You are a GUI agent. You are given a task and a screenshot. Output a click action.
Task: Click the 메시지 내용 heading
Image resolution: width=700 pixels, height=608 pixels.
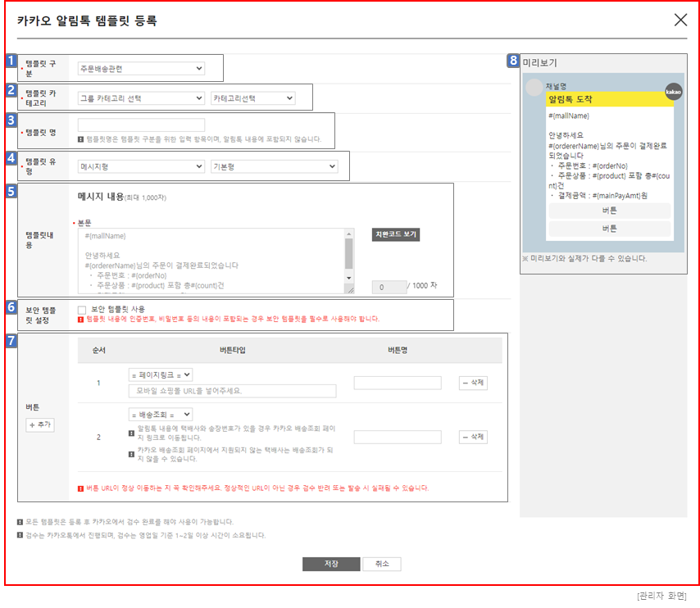pyautogui.click(x=101, y=197)
